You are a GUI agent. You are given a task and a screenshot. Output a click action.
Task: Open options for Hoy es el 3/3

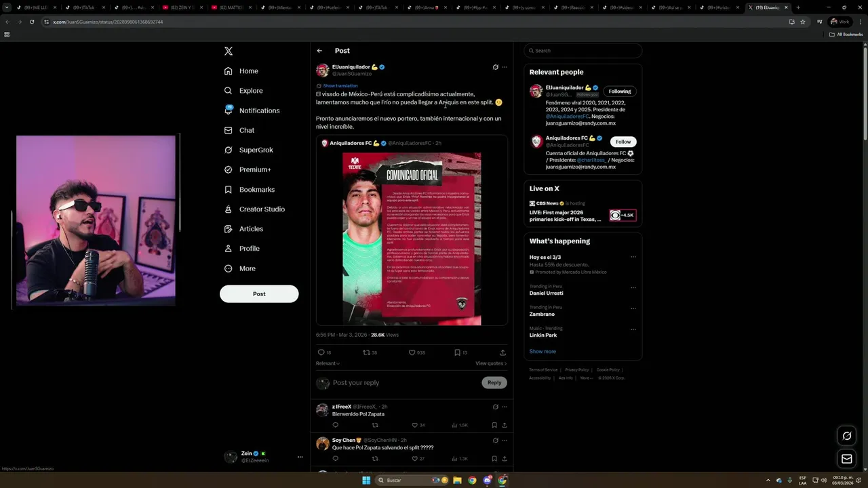(x=633, y=257)
